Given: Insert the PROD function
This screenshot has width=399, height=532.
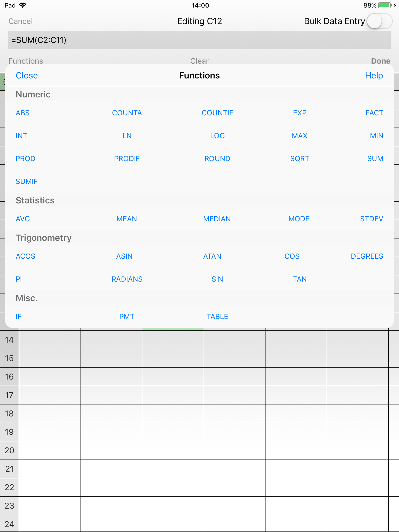Looking at the screenshot, I should 25,159.
